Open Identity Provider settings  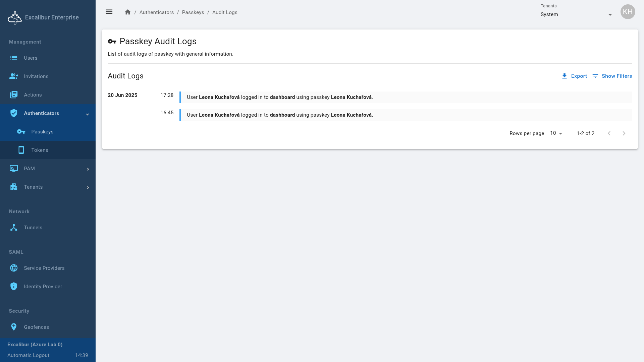[x=43, y=287]
